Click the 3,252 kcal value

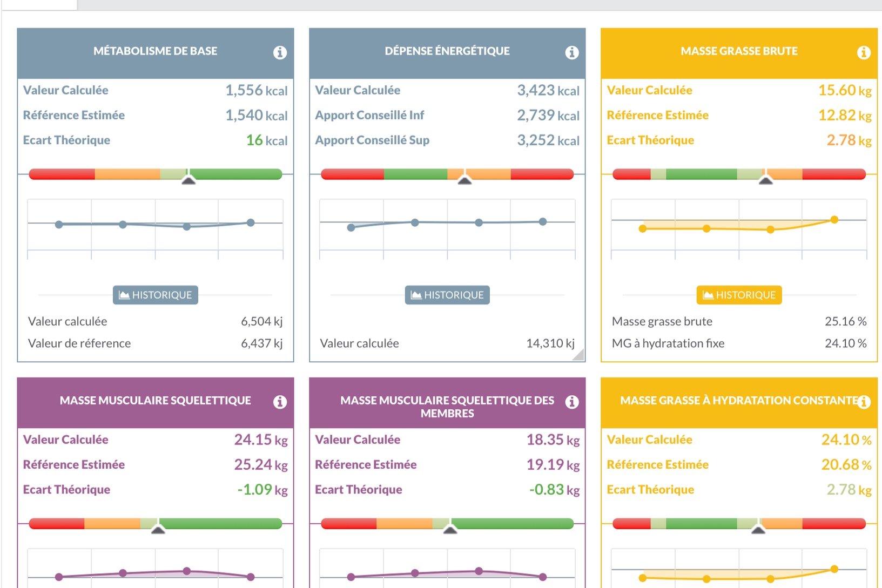[548, 140]
